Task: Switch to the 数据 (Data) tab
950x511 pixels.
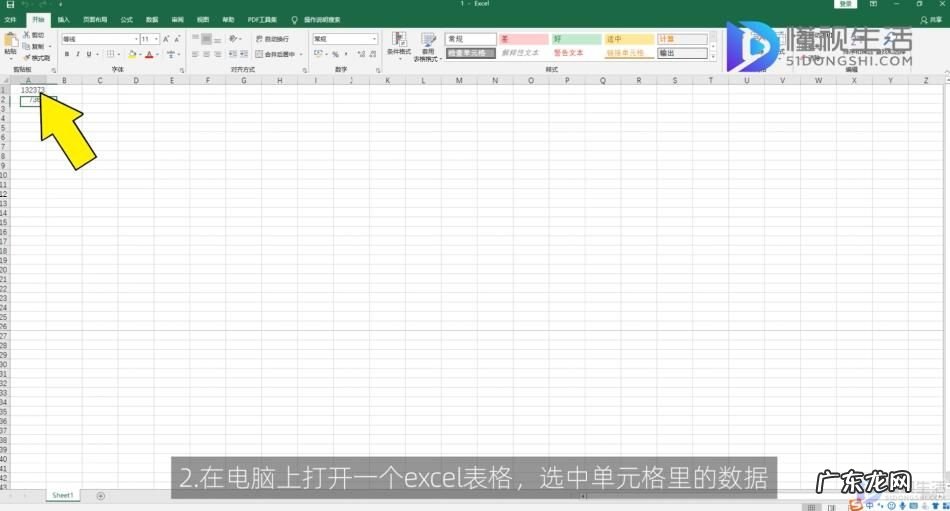Action: 152,20
